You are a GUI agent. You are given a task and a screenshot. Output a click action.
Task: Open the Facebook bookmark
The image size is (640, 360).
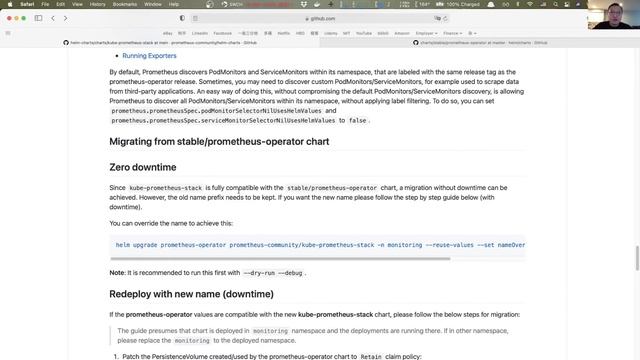(x=222, y=33)
